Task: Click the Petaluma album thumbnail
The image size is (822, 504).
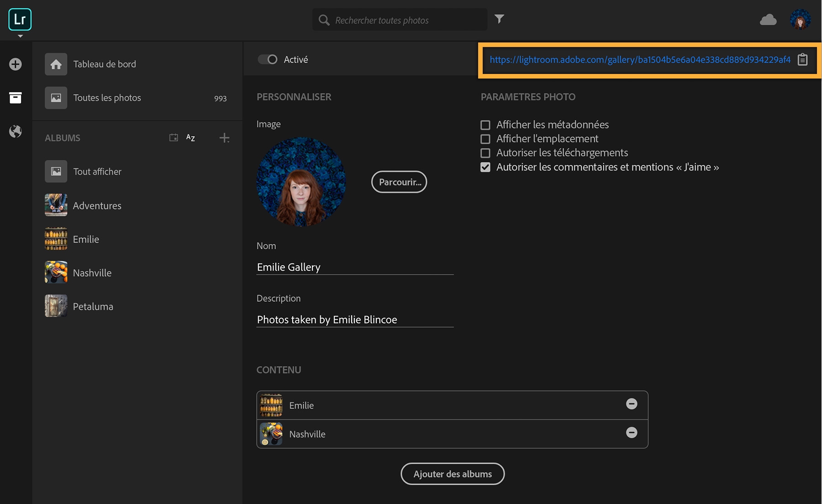Action: (x=56, y=306)
